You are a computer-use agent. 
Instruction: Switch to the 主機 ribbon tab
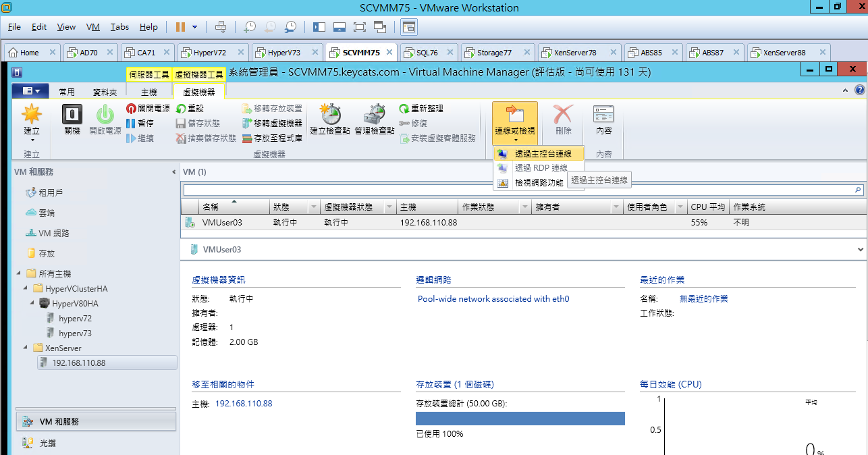coord(149,92)
